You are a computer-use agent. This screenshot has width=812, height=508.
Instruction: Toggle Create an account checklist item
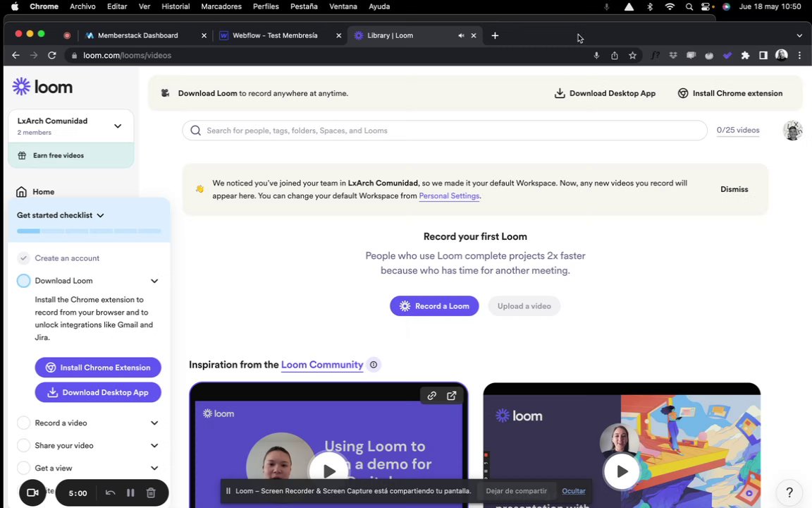tap(23, 258)
